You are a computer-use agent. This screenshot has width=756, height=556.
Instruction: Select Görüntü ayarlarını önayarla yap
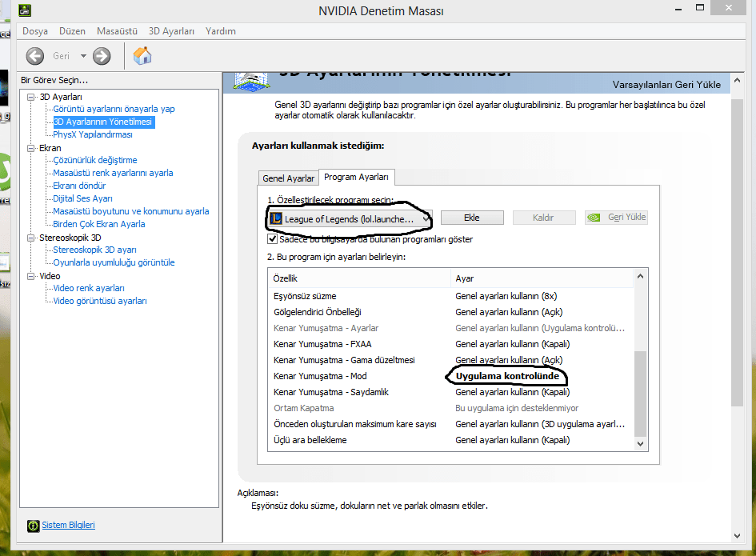(x=114, y=109)
